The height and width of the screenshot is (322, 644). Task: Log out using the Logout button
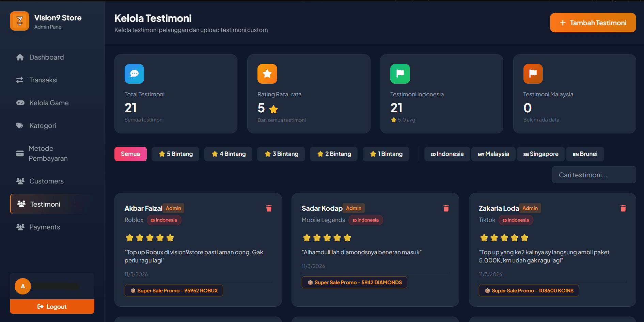[52, 306]
